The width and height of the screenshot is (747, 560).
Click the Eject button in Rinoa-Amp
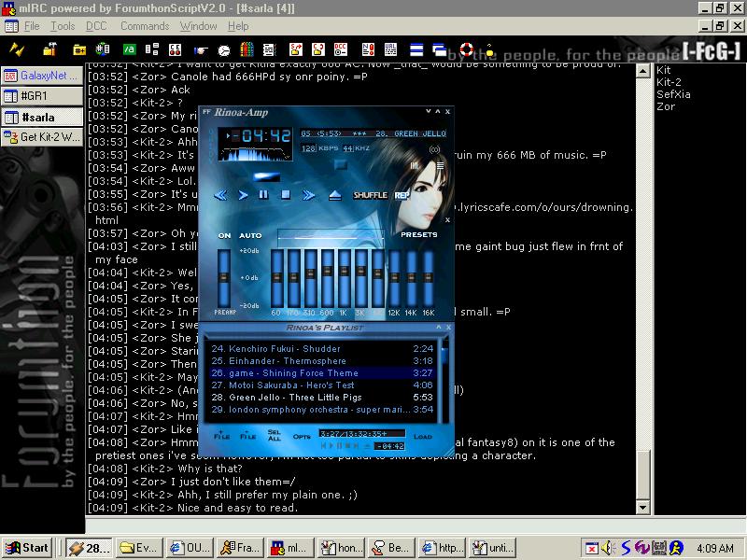(335, 195)
